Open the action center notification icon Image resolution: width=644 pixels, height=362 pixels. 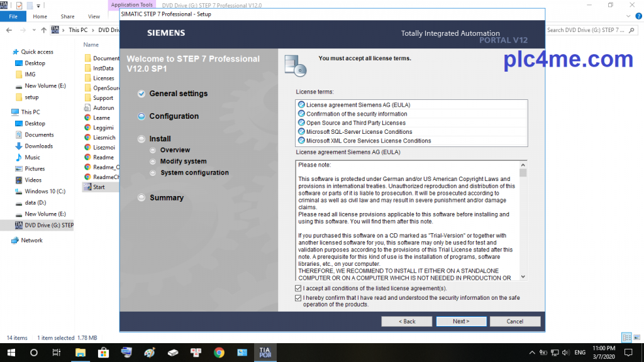(x=628, y=353)
